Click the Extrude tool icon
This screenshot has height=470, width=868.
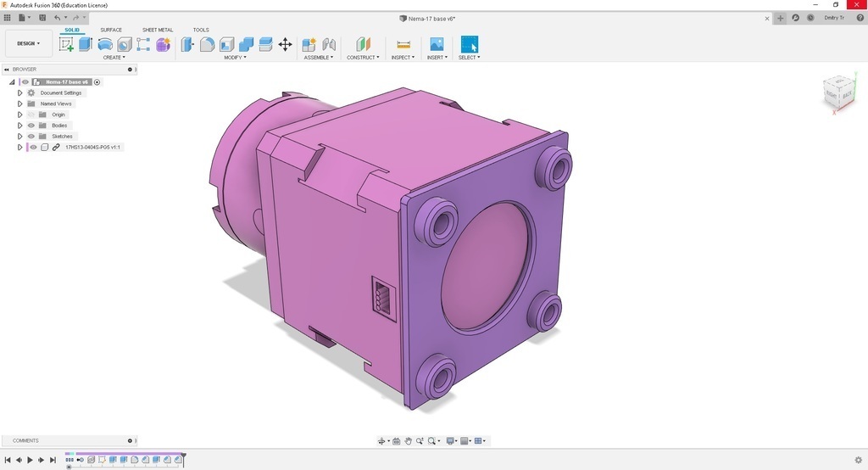click(x=86, y=44)
